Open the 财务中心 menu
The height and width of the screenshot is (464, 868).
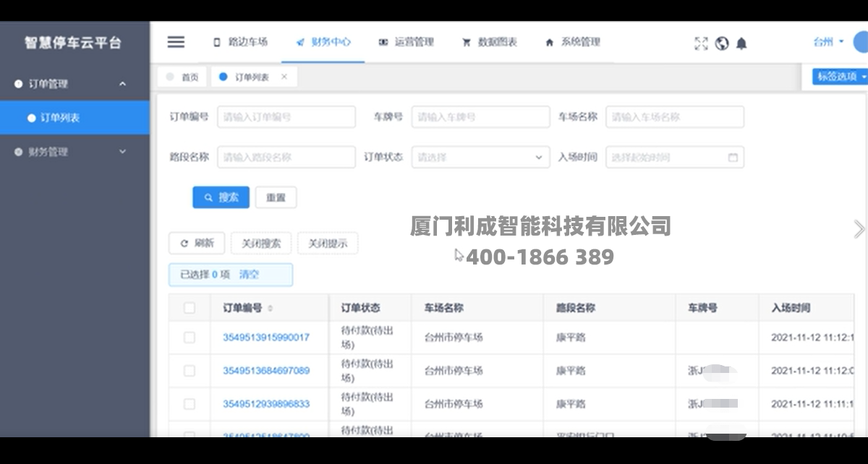(x=323, y=42)
